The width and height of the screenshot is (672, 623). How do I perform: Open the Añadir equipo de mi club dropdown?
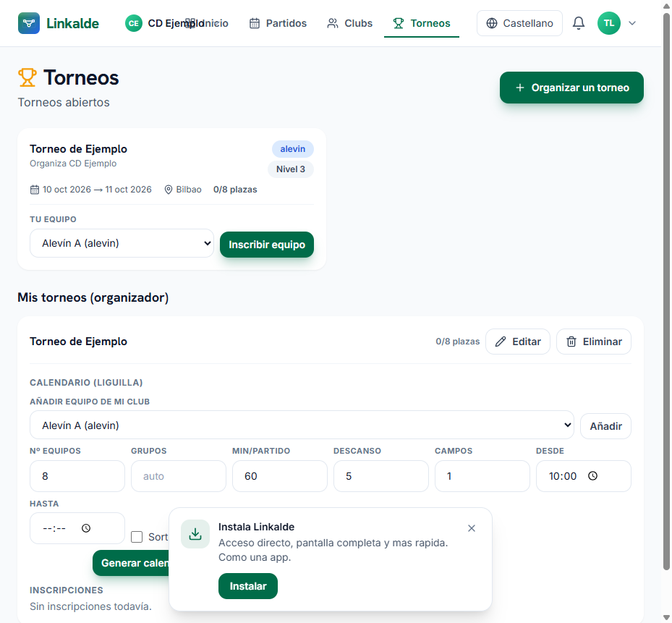(x=302, y=425)
